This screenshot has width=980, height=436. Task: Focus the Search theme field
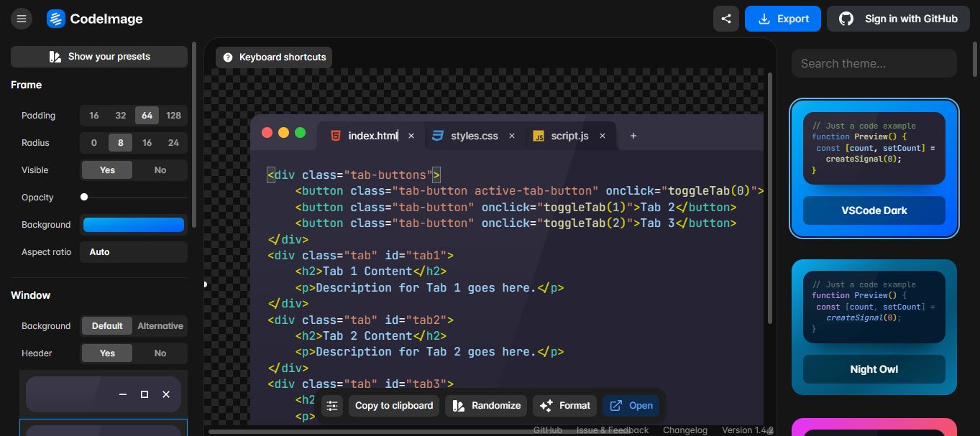pos(874,63)
